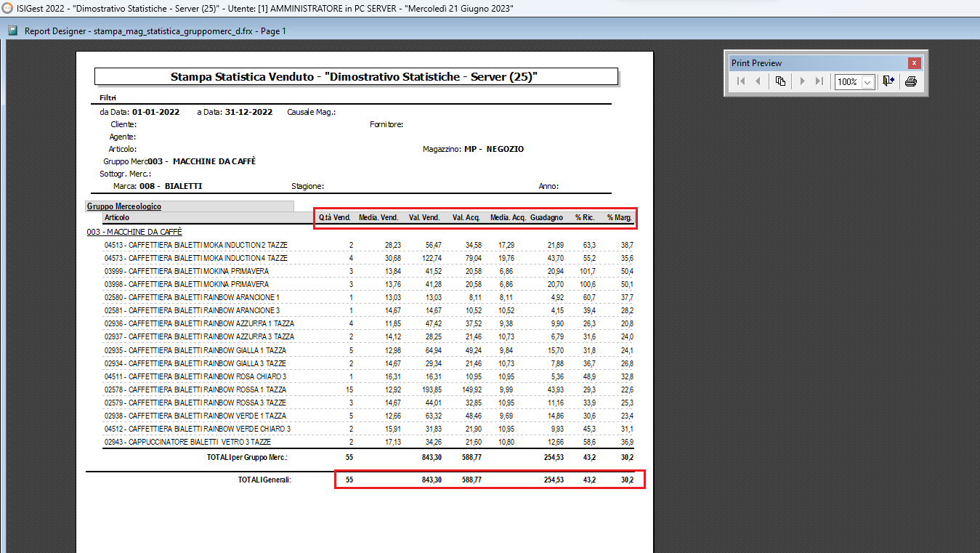Print the report using the printer icon
This screenshot has width=980, height=553.
(x=911, y=81)
